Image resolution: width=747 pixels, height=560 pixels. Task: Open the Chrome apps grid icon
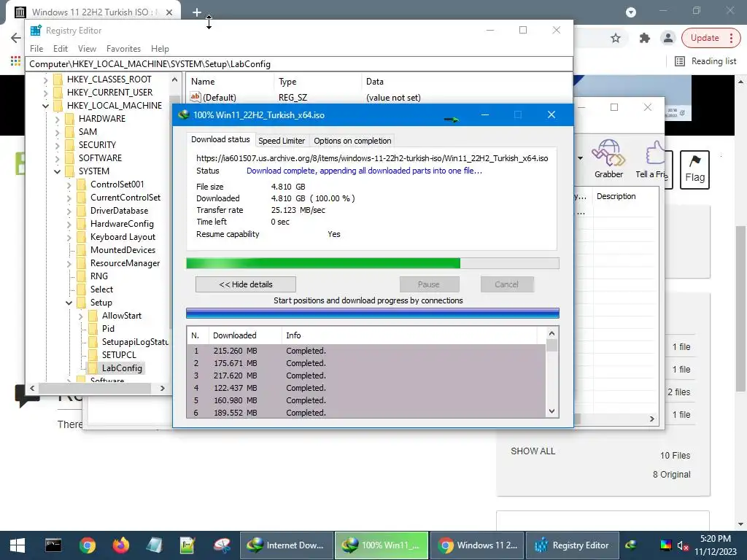[x=16, y=61]
